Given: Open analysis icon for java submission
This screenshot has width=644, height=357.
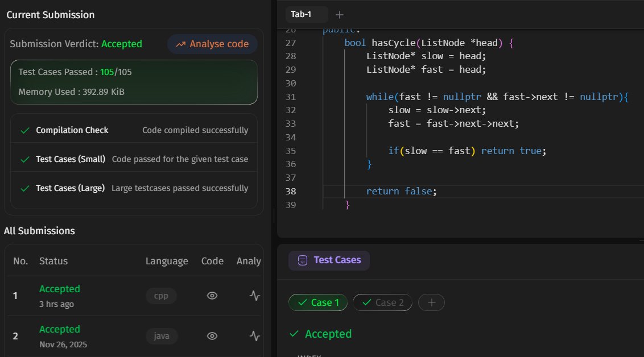Looking at the screenshot, I should [x=255, y=335].
